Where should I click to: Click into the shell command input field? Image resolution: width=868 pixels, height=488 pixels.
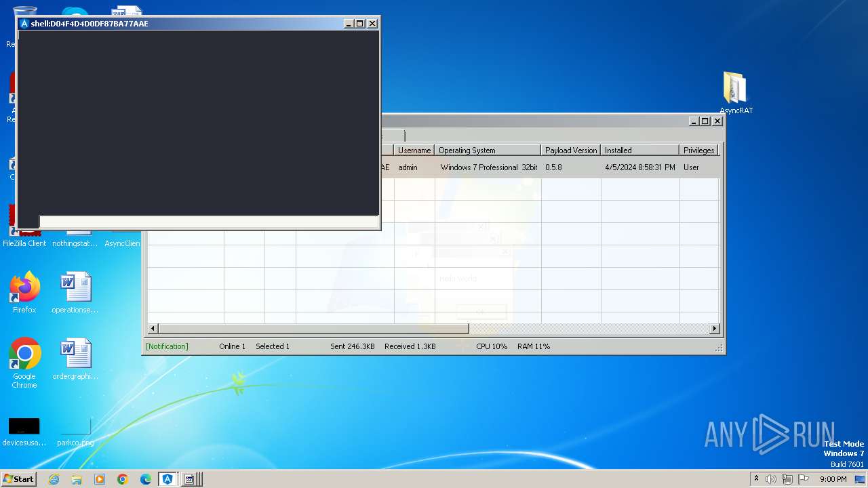pos(208,222)
